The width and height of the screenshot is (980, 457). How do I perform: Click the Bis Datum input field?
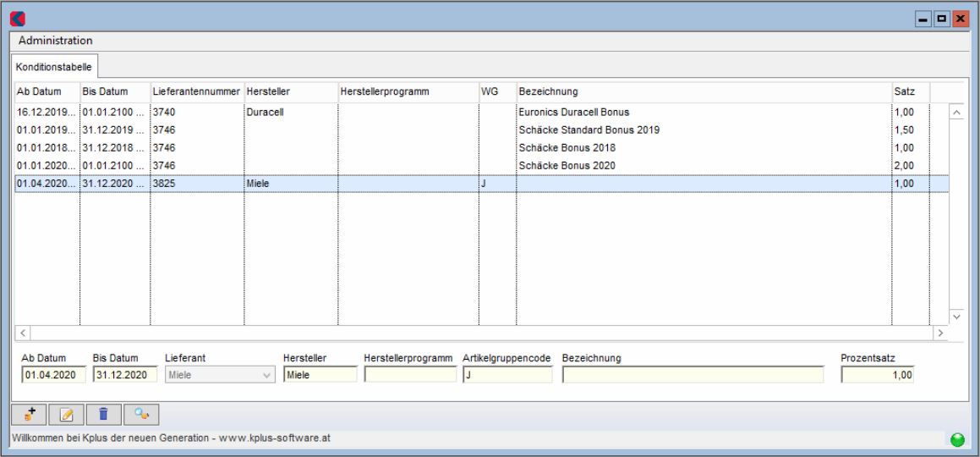[x=126, y=375]
